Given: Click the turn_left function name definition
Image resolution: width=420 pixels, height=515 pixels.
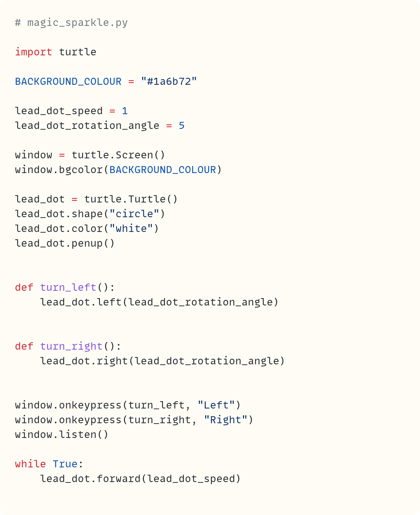Looking at the screenshot, I should (x=68, y=288).
